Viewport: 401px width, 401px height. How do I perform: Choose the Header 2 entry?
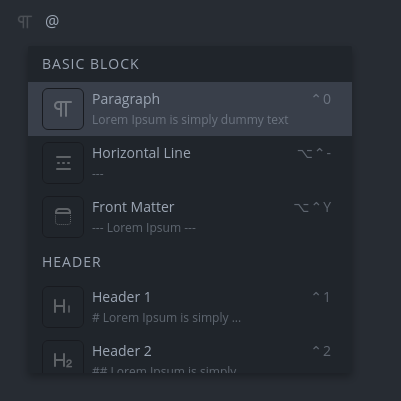point(190,354)
